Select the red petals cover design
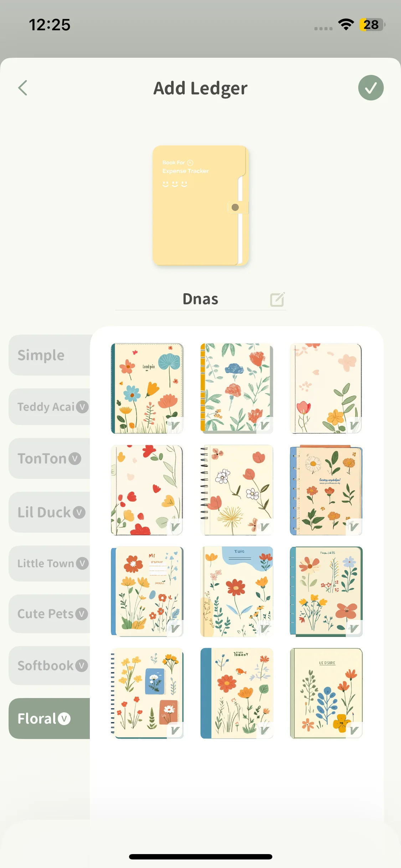Screen dimensions: 401x868 tap(147, 490)
